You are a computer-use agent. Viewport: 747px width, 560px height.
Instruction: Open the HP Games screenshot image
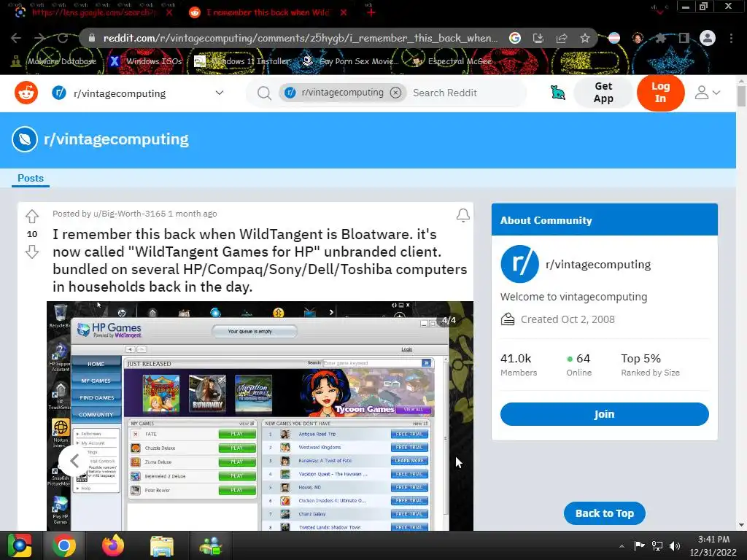[260, 416]
